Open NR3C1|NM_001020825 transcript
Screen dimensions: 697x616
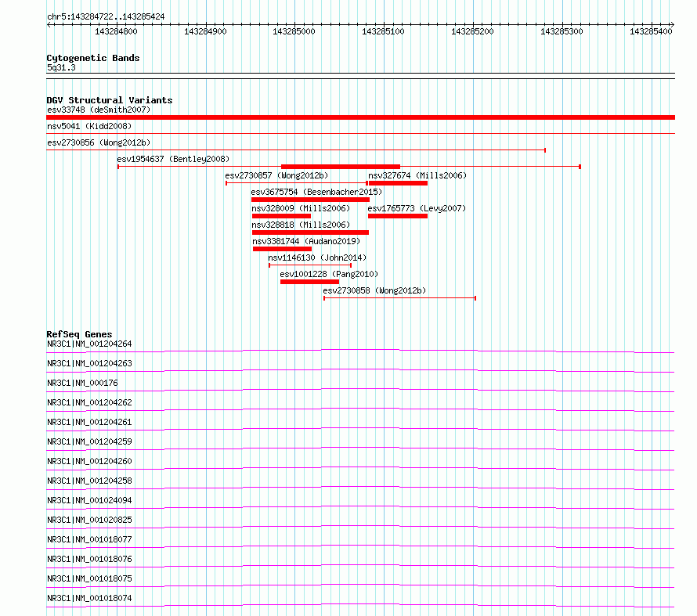pos(89,520)
